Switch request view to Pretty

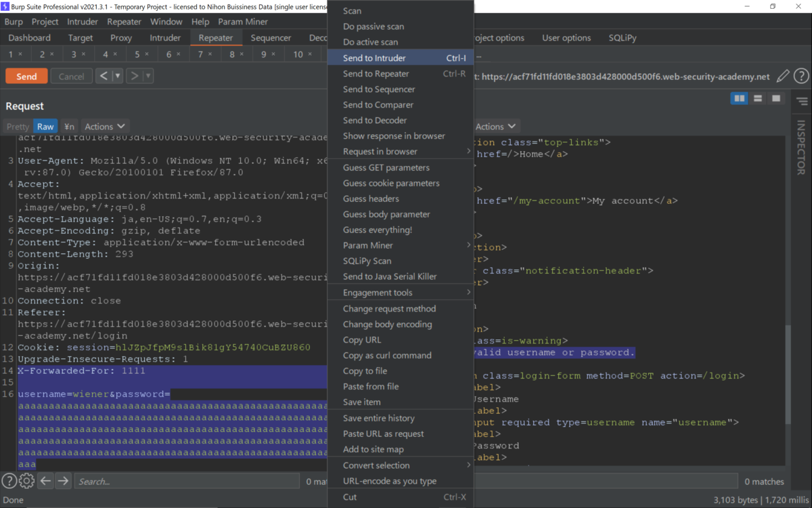tap(18, 127)
